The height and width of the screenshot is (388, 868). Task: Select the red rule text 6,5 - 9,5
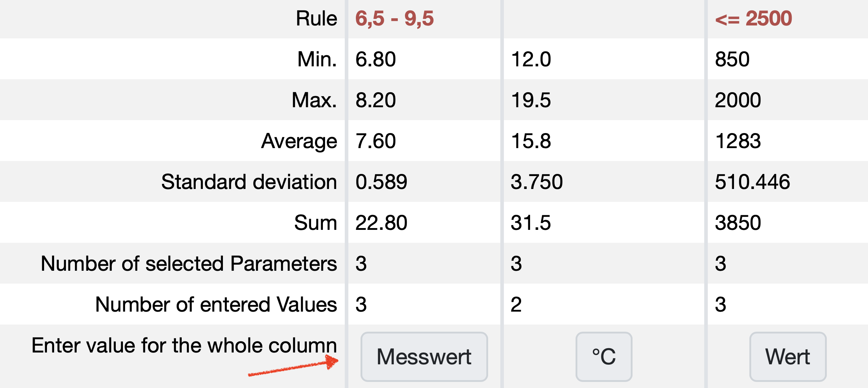click(x=395, y=19)
